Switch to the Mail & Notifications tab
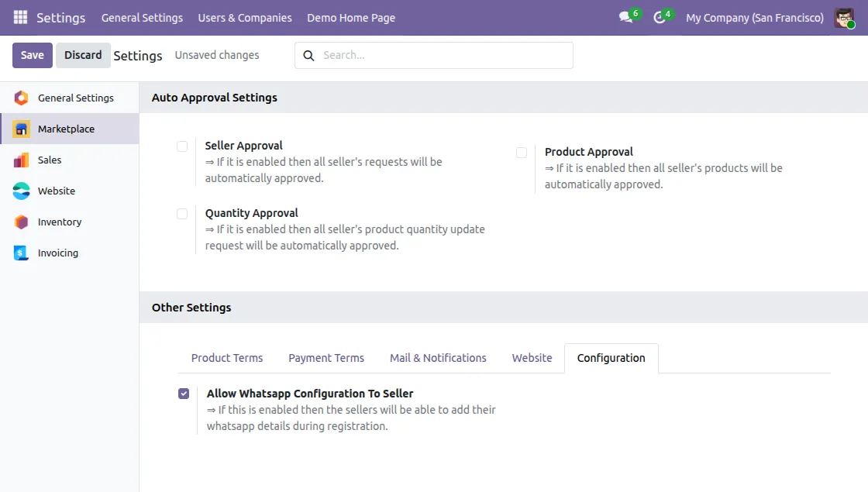This screenshot has height=492, width=868. (438, 358)
